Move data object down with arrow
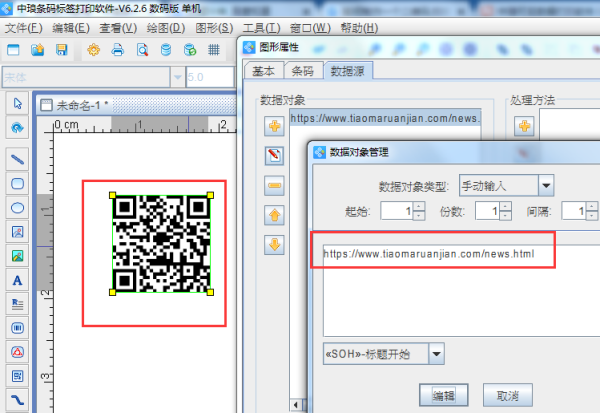This screenshot has height=413, width=600. click(274, 245)
